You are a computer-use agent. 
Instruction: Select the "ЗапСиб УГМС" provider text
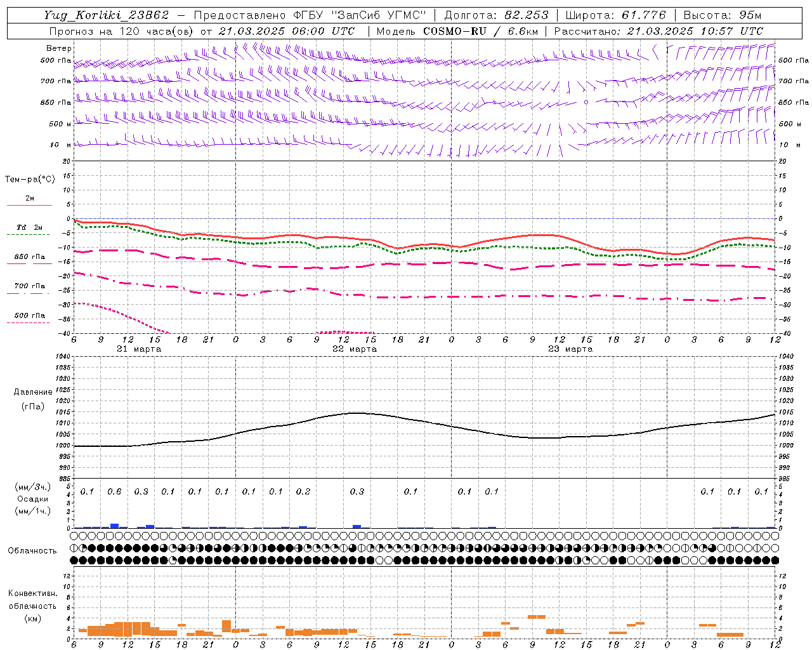pyautogui.click(x=378, y=15)
